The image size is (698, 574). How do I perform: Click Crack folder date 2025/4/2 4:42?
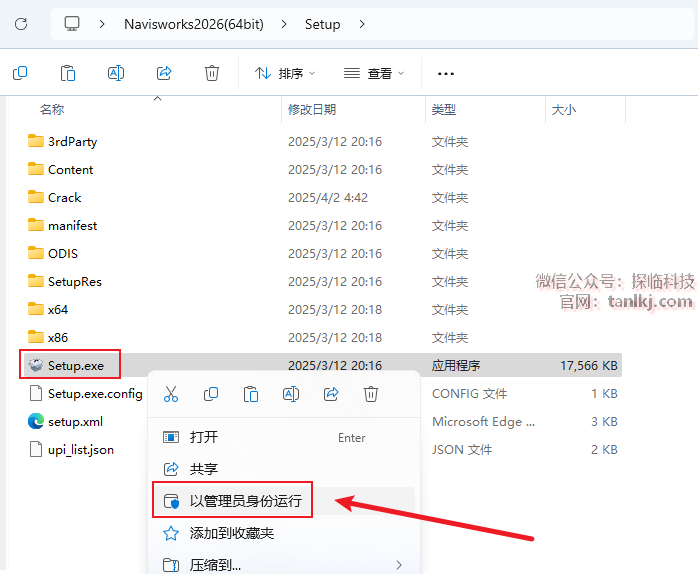pos(328,198)
